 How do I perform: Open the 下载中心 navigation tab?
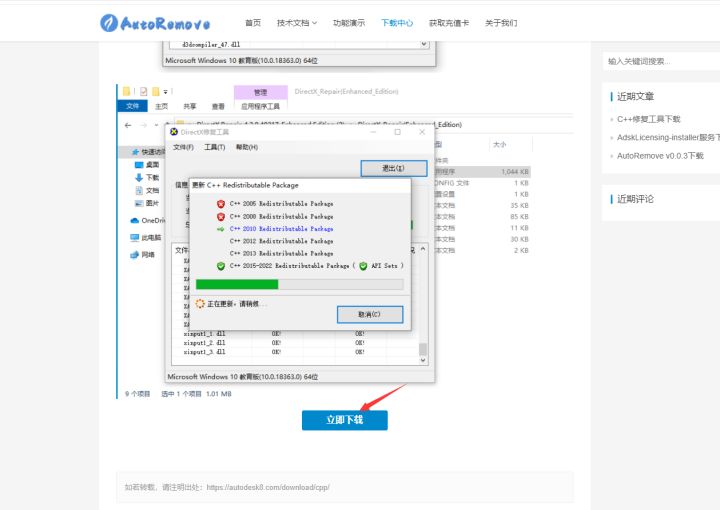click(x=397, y=22)
